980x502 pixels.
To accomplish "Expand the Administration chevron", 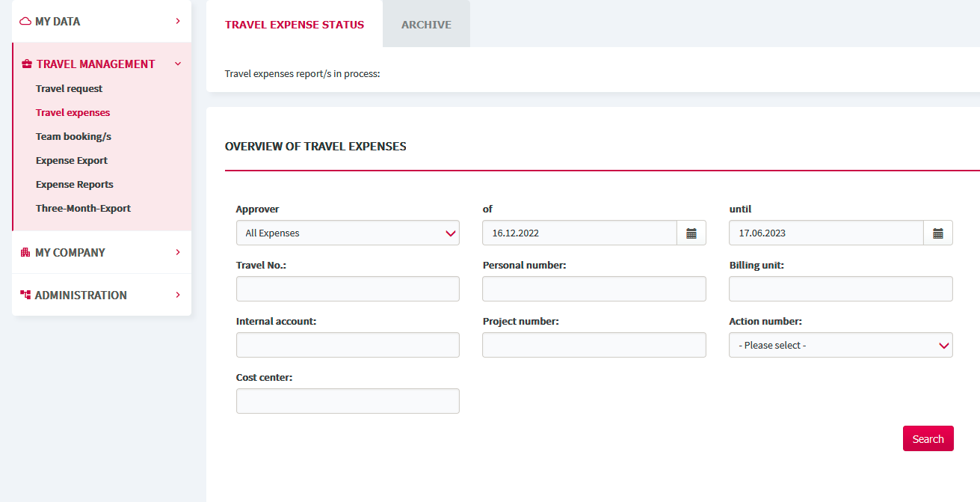I will point(178,295).
